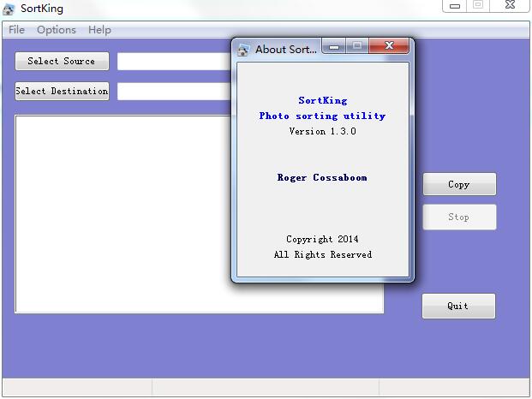Close the About SortKing dialog

(389, 45)
